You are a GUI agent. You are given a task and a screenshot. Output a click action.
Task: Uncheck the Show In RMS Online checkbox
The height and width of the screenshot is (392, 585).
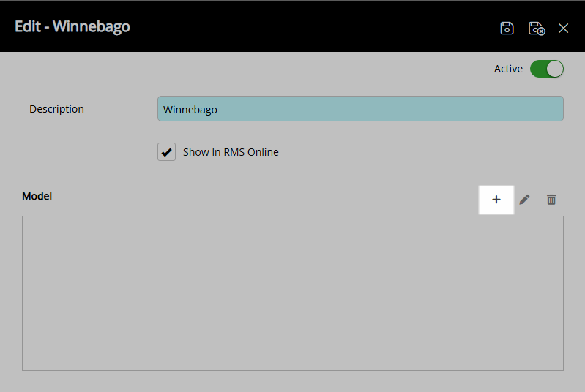(x=167, y=152)
